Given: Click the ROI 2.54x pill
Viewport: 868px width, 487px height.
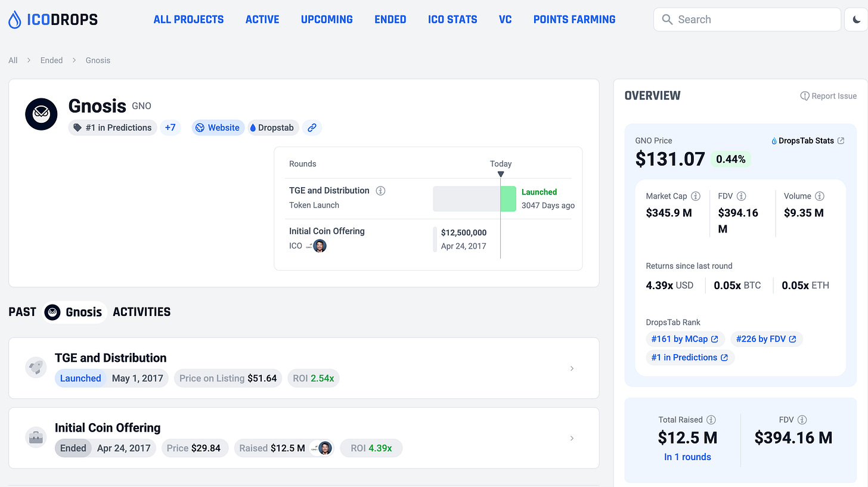Looking at the screenshot, I should pyautogui.click(x=314, y=379).
